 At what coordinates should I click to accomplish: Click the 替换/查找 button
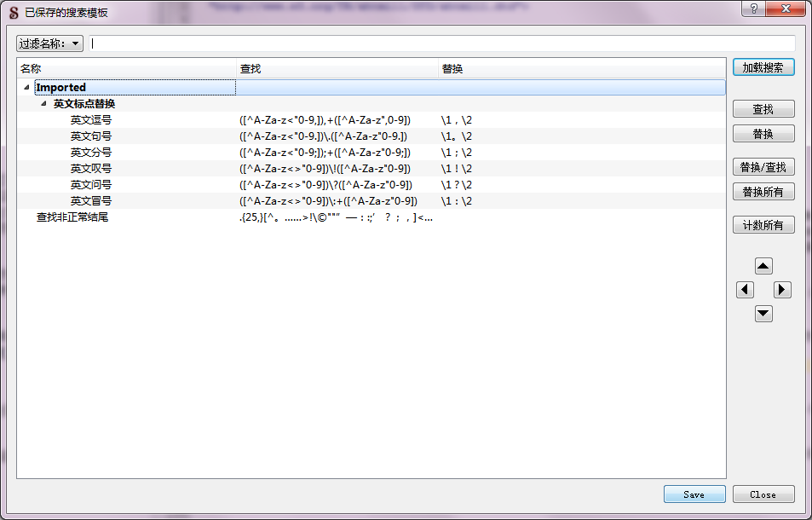click(763, 167)
